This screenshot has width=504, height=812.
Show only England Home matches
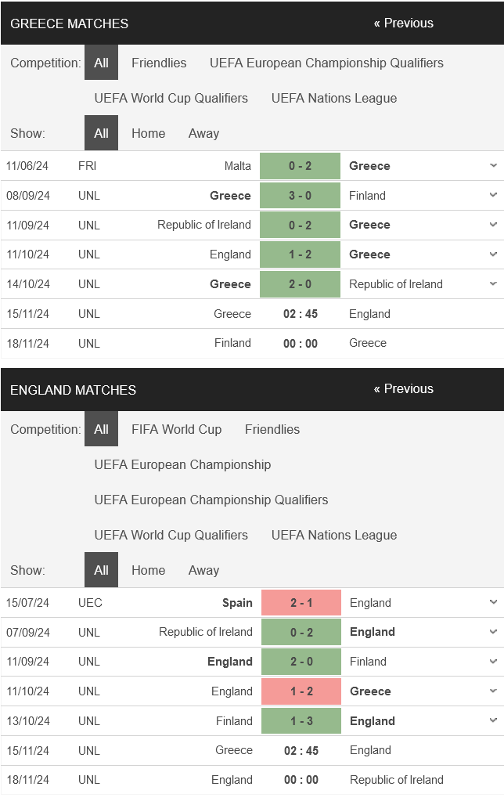coord(148,570)
